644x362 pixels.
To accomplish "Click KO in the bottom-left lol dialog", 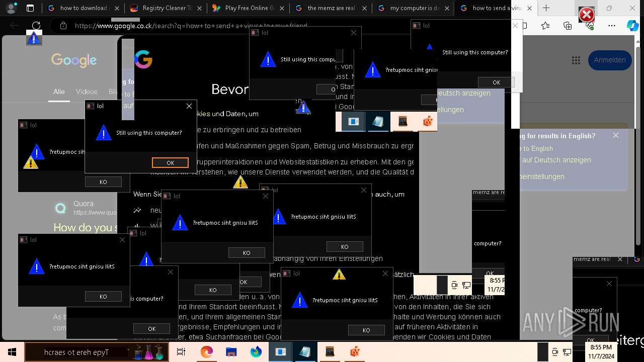I will tap(103, 297).
